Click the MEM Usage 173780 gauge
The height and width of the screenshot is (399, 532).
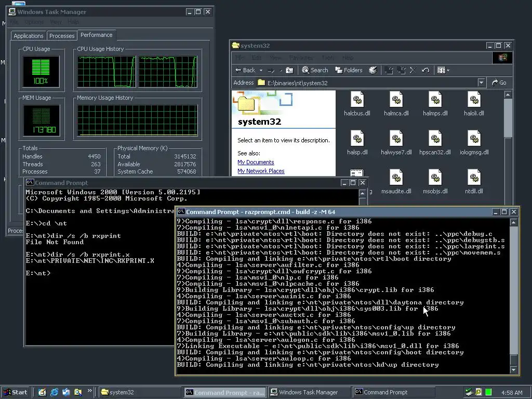pyautogui.click(x=41, y=121)
